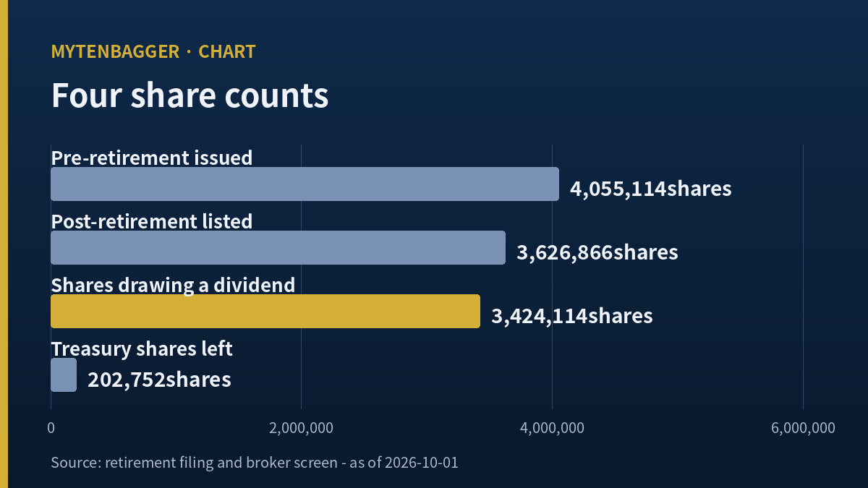Click the 'Pre-retirement issued' label
Screen dimensions: 868x488
(x=152, y=158)
